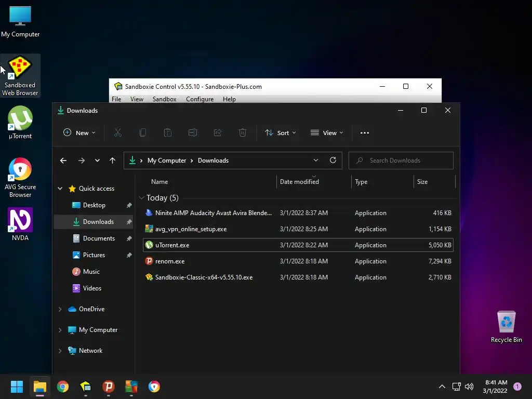532x399 pixels.
Task: Collapse the Quick access tree node
Action: (60, 188)
